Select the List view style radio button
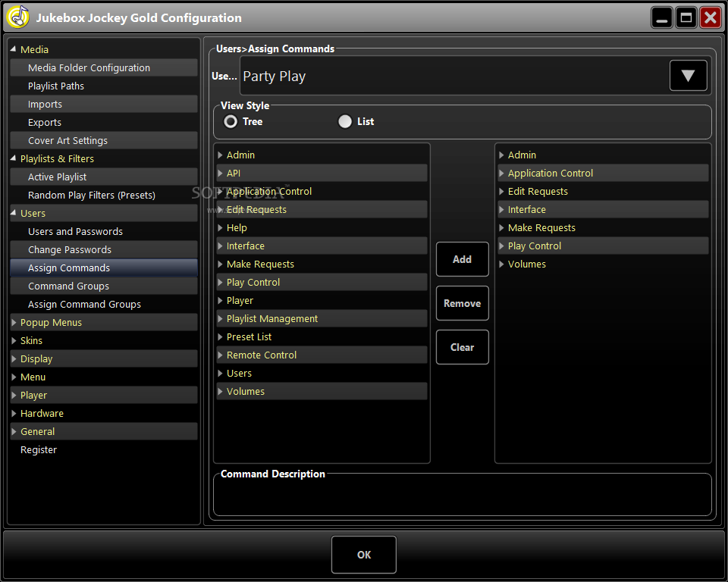This screenshot has height=582, width=728. [345, 121]
